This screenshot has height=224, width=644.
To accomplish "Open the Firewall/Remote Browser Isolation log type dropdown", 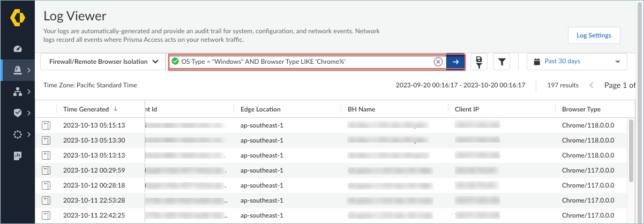I will pyautogui.click(x=103, y=62).
